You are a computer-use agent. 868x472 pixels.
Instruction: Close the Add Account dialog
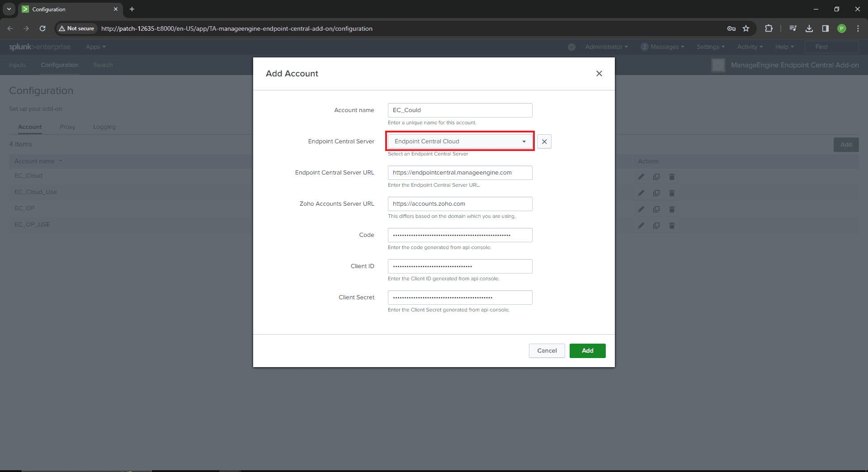point(599,73)
